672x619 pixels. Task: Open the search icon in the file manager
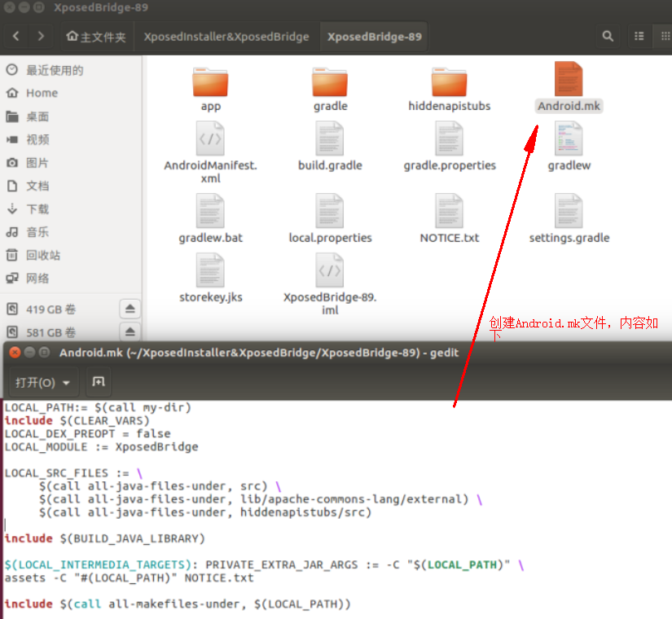tap(608, 37)
